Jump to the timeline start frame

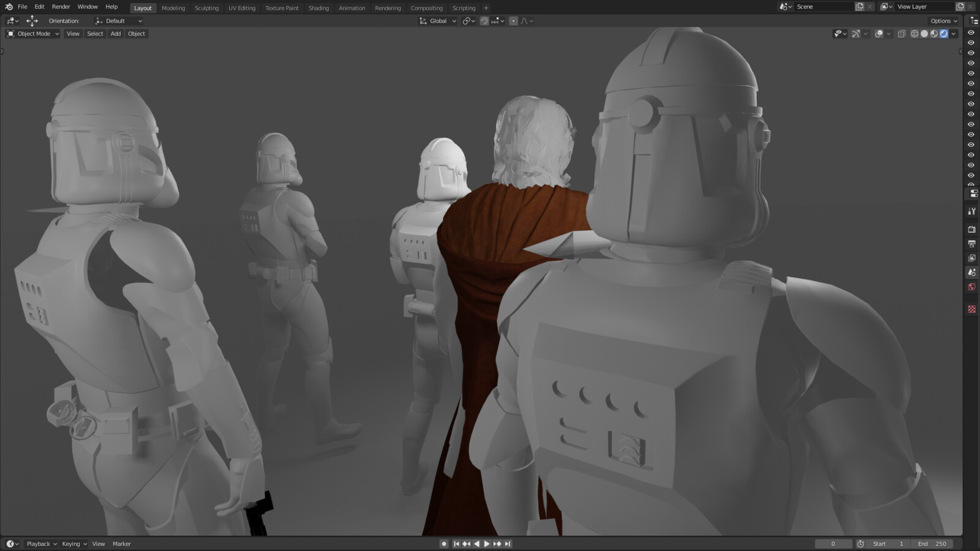(456, 544)
